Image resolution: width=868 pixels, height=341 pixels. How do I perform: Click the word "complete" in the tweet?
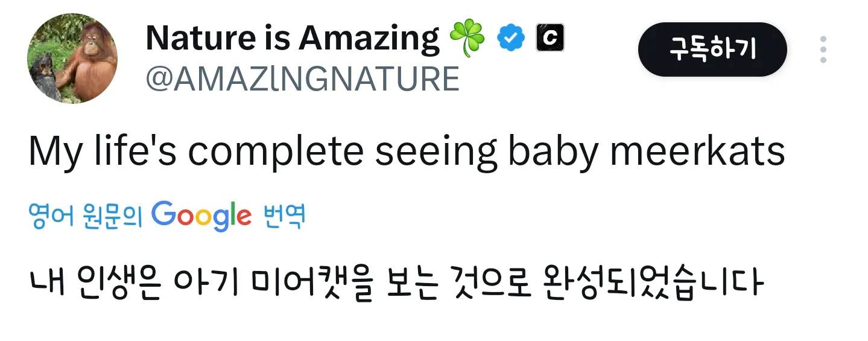(x=279, y=153)
